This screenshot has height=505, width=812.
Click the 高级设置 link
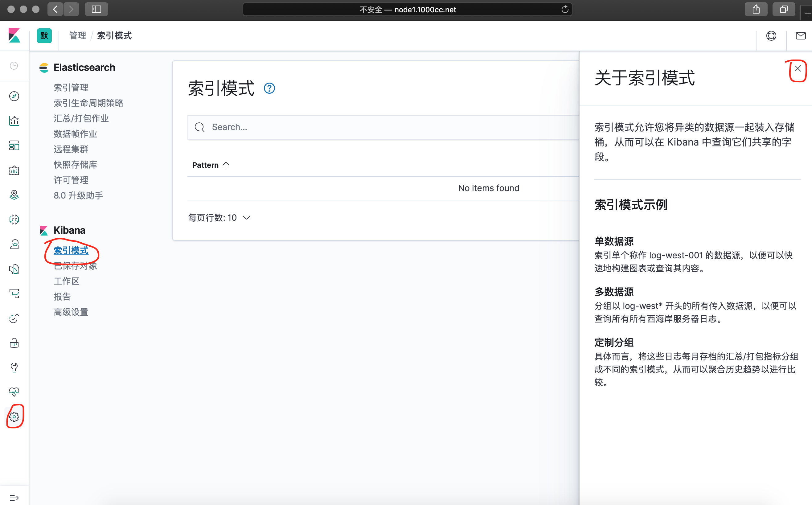click(x=71, y=312)
